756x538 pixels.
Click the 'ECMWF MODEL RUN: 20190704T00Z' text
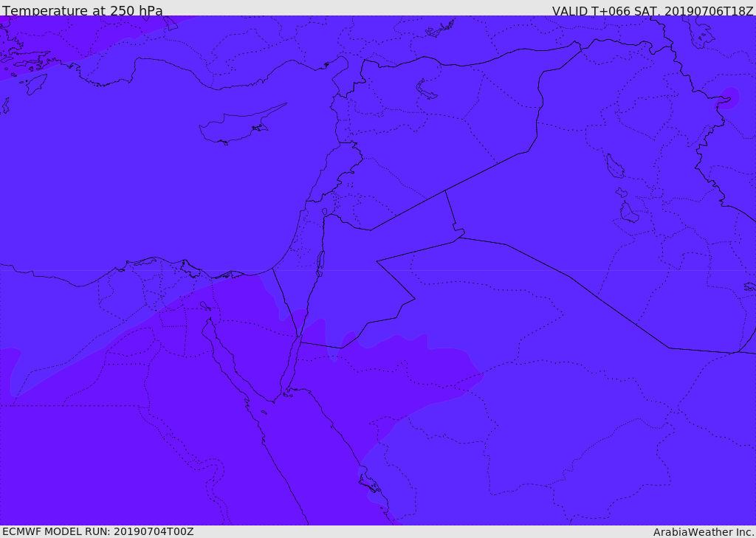point(98,531)
